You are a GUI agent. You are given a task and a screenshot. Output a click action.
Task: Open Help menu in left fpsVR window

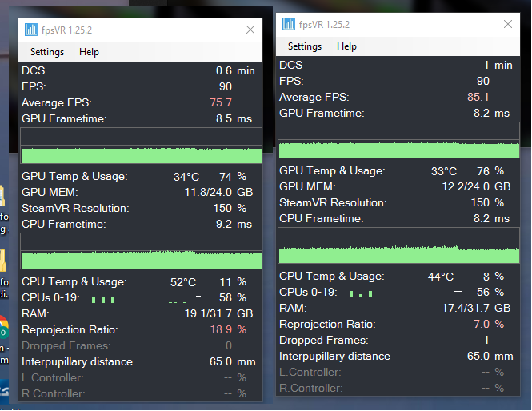[89, 52]
